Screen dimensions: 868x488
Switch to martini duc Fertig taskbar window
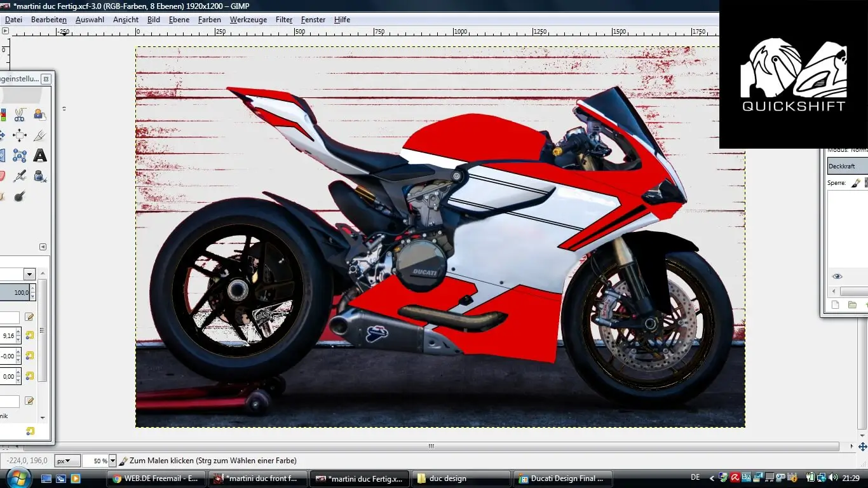(x=360, y=478)
